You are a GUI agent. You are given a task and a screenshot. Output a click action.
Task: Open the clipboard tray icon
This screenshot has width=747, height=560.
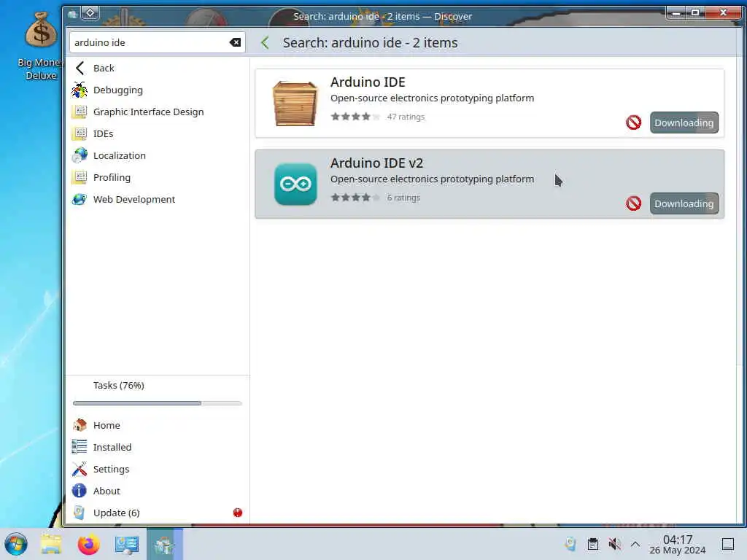[x=593, y=544]
